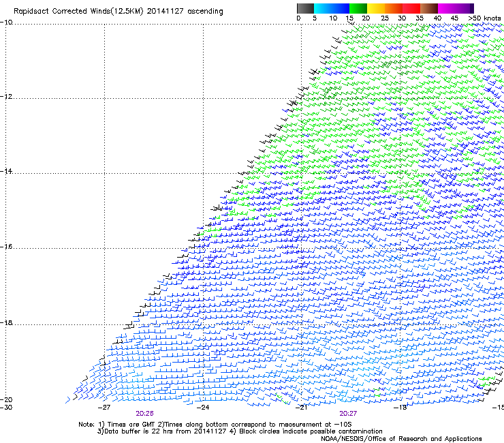Click the gray 0–5 knots legend swatch

pyautogui.click(x=305, y=8)
